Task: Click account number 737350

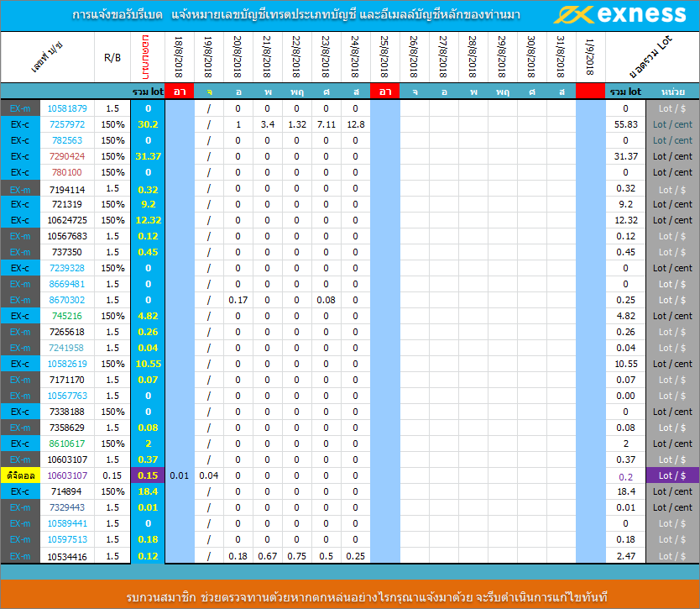Action: [67, 253]
